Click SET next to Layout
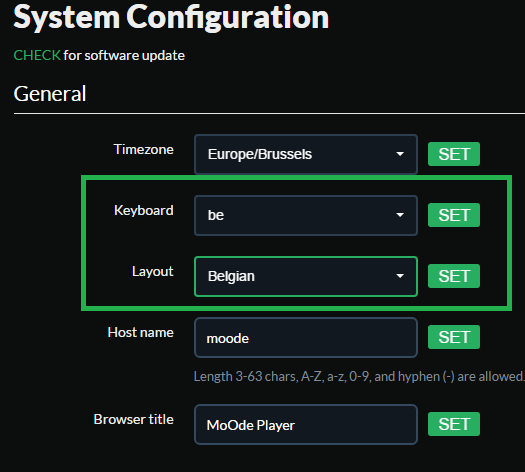This screenshot has height=472, width=525. pyautogui.click(x=454, y=276)
